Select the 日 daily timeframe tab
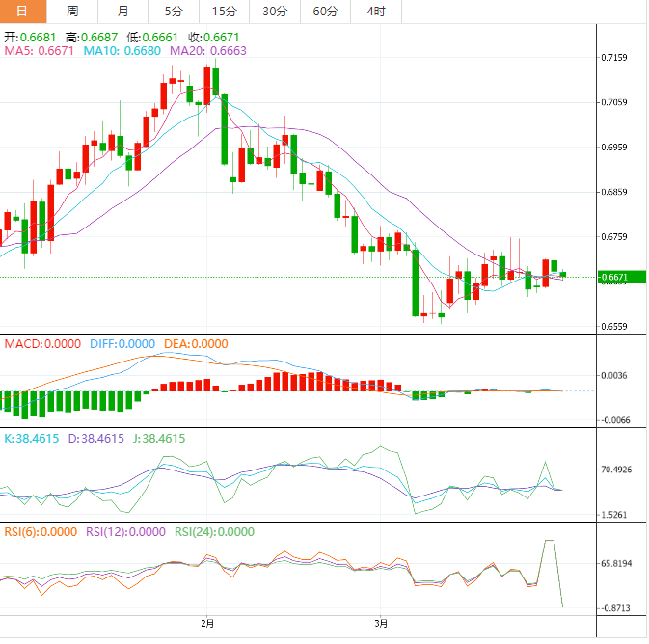649x644 pixels. [x=22, y=12]
